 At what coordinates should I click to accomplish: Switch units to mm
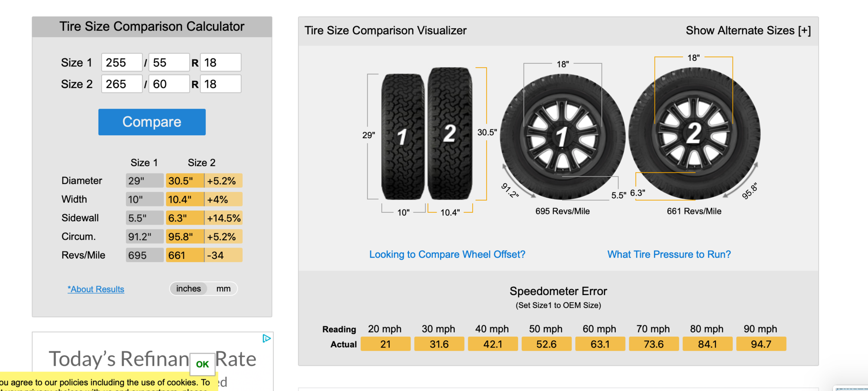[x=224, y=288]
